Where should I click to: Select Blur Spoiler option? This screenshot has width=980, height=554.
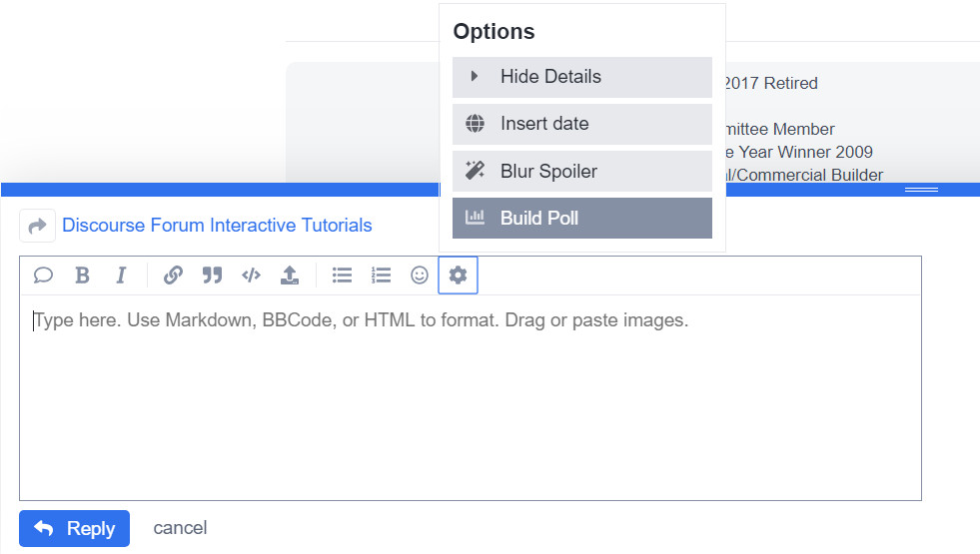pos(581,172)
